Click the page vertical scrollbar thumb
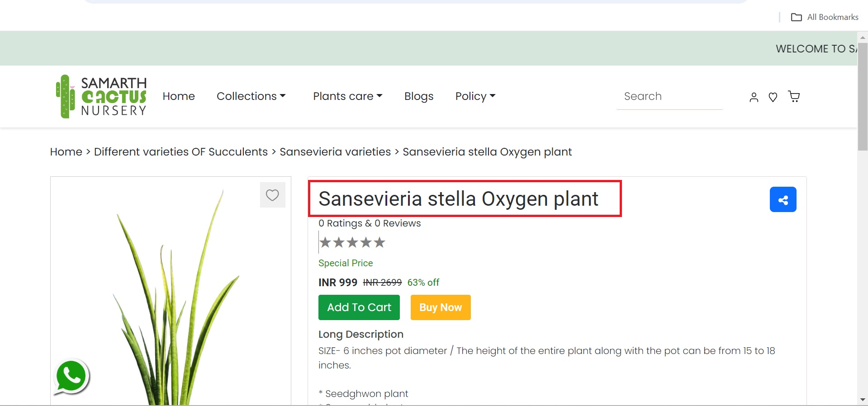Image resolution: width=868 pixels, height=406 pixels. pos(863,96)
